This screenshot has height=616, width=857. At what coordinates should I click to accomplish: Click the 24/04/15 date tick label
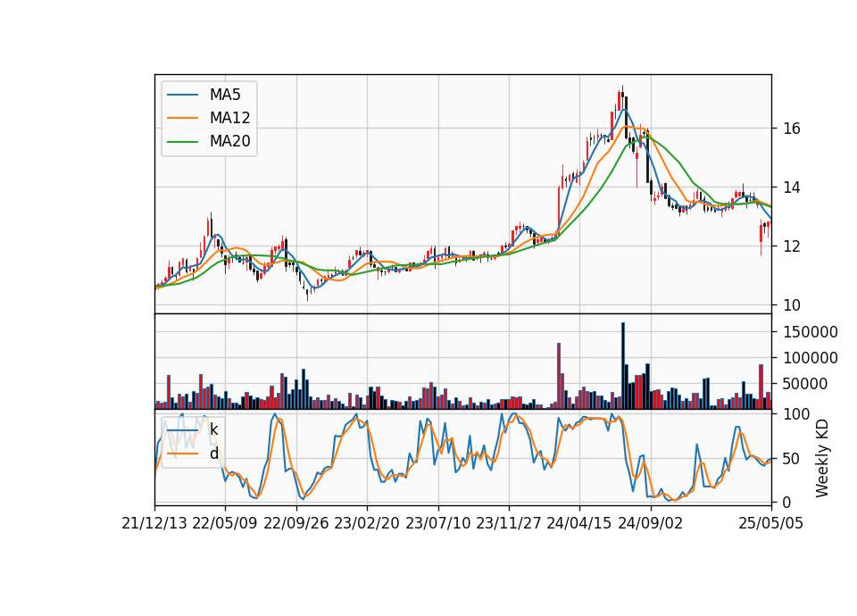click(579, 523)
